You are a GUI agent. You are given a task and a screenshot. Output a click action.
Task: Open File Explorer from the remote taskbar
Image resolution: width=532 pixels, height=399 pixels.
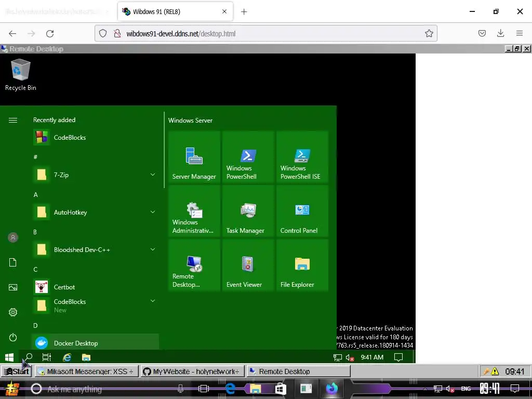86,357
